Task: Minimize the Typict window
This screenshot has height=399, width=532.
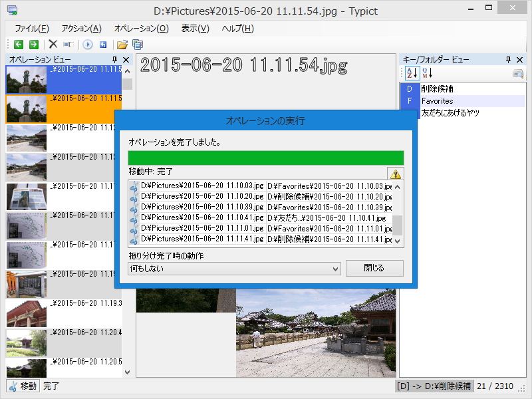Action: coord(471,9)
